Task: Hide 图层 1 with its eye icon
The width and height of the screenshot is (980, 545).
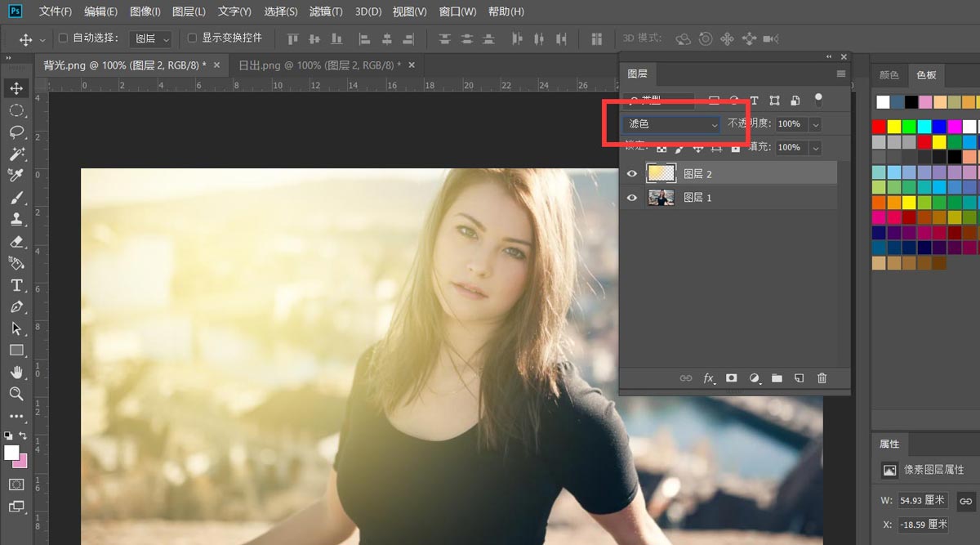Action: [x=632, y=198]
